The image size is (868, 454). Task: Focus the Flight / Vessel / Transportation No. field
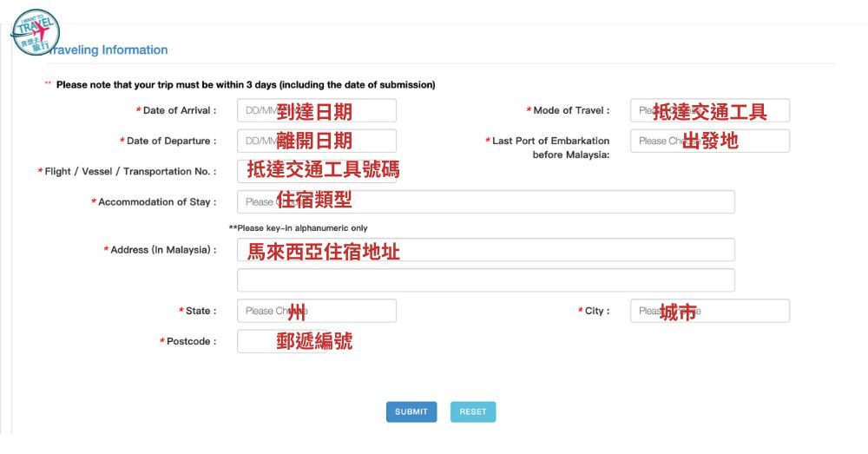click(316, 172)
